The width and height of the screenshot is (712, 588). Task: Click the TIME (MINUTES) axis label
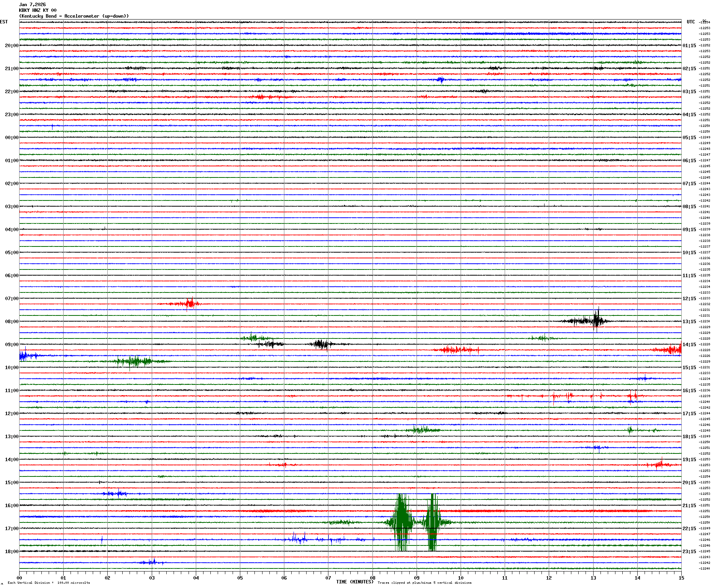(354, 582)
